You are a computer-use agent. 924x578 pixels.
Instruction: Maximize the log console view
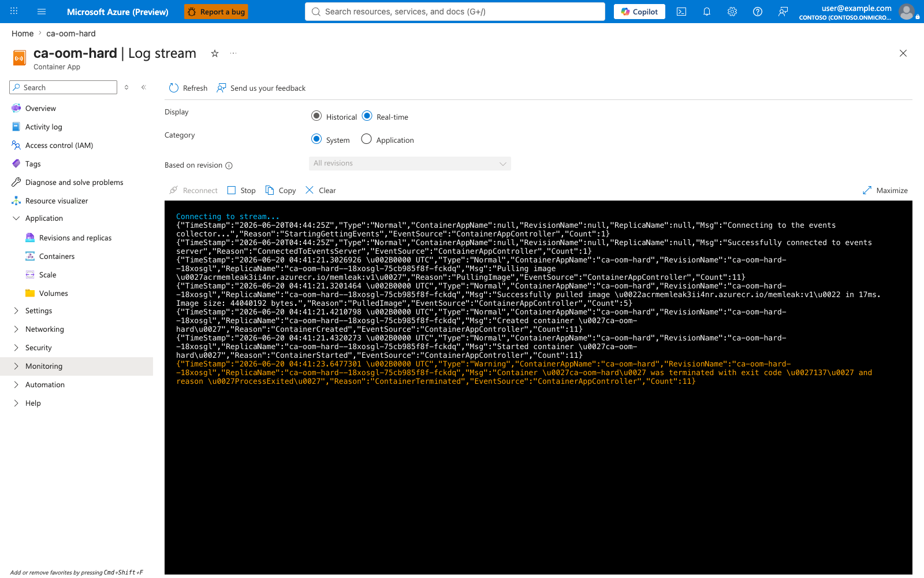(x=885, y=190)
